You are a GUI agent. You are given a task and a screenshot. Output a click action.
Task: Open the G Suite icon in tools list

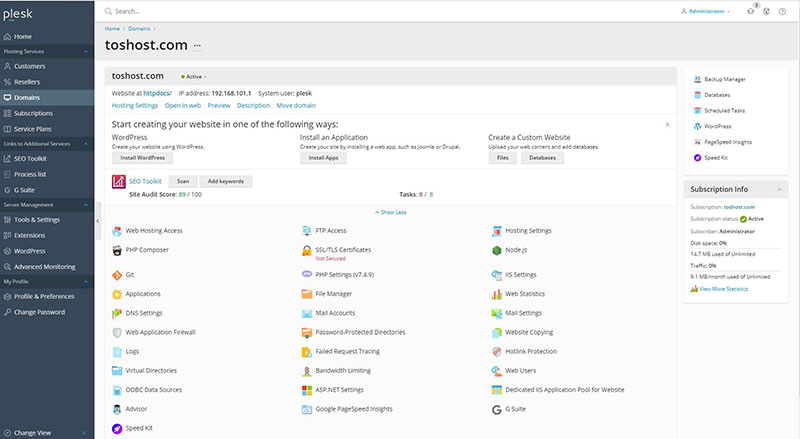(x=496, y=409)
